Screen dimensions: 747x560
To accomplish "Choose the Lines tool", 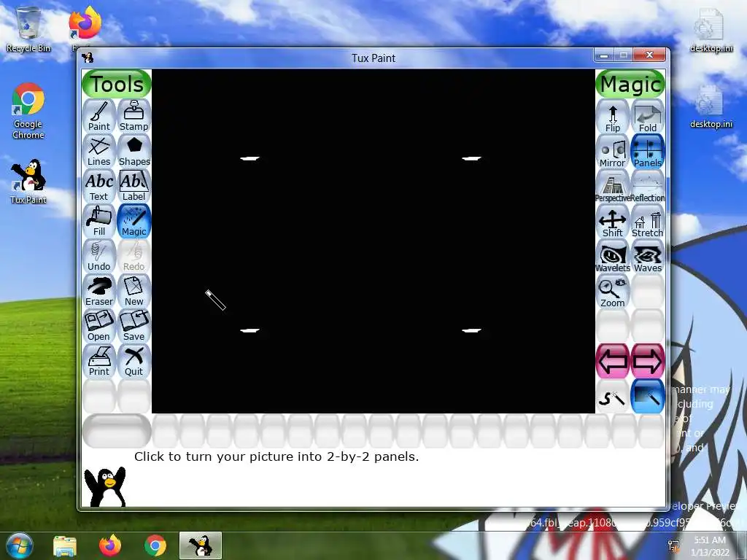I will pyautogui.click(x=99, y=151).
